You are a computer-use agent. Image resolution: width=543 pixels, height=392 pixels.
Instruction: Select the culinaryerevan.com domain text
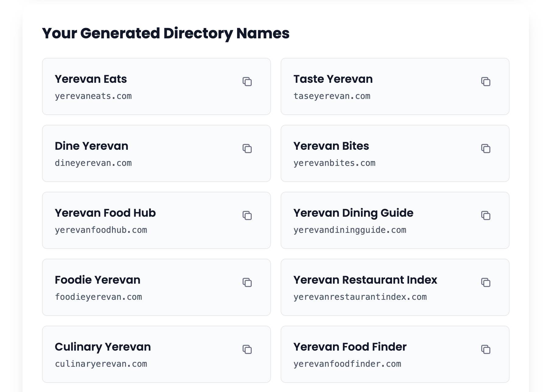click(x=101, y=364)
